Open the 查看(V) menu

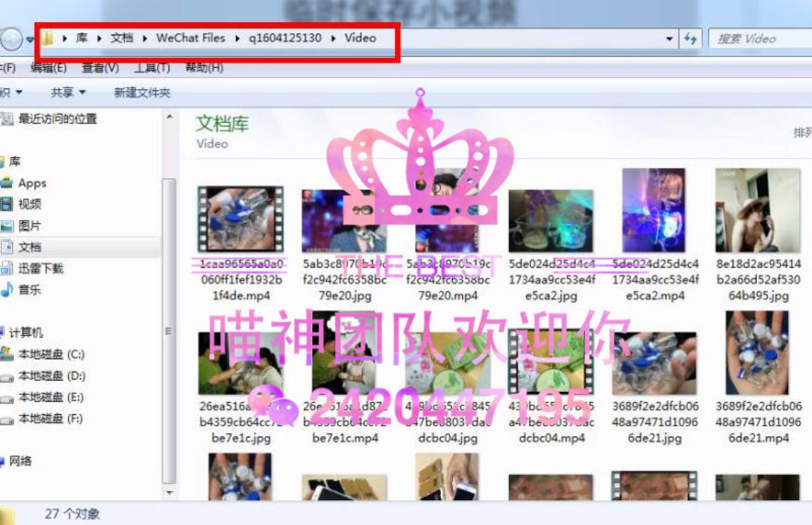click(x=100, y=67)
